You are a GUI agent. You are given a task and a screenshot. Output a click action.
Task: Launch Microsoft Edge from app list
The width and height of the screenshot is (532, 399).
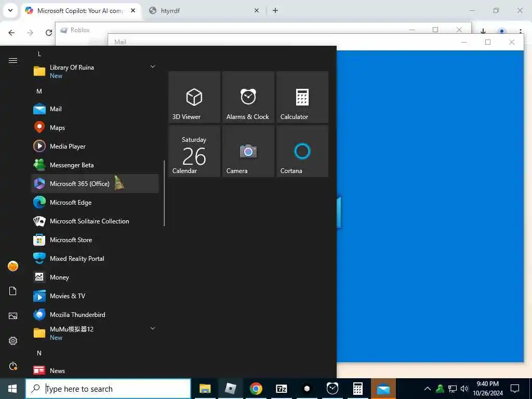pyautogui.click(x=95, y=202)
